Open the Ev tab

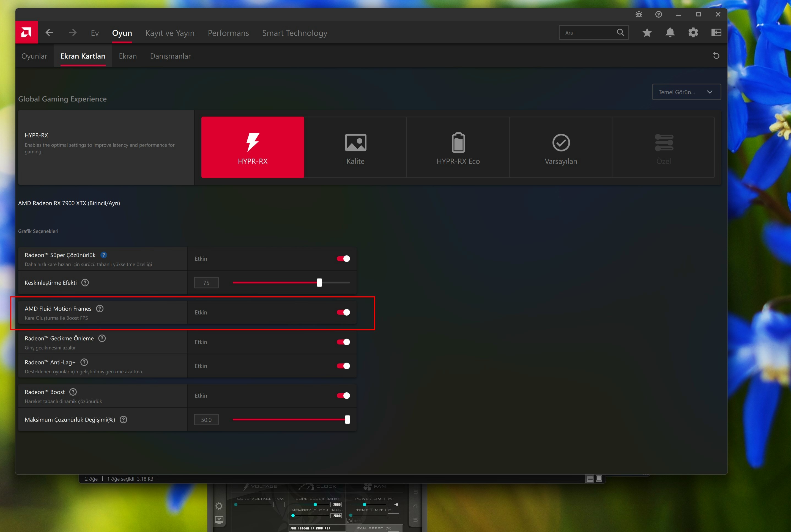pyautogui.click(x=95, y=33)
